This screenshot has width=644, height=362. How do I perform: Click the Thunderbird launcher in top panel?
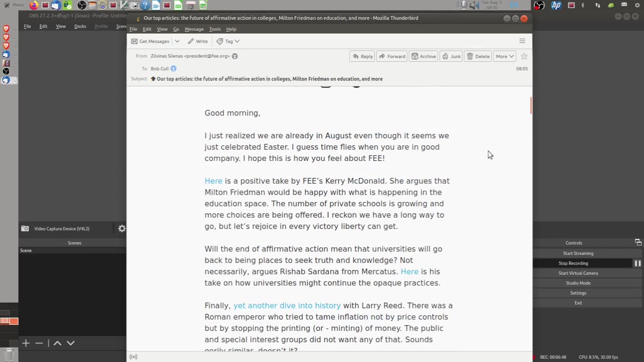(x=56, y=5)
